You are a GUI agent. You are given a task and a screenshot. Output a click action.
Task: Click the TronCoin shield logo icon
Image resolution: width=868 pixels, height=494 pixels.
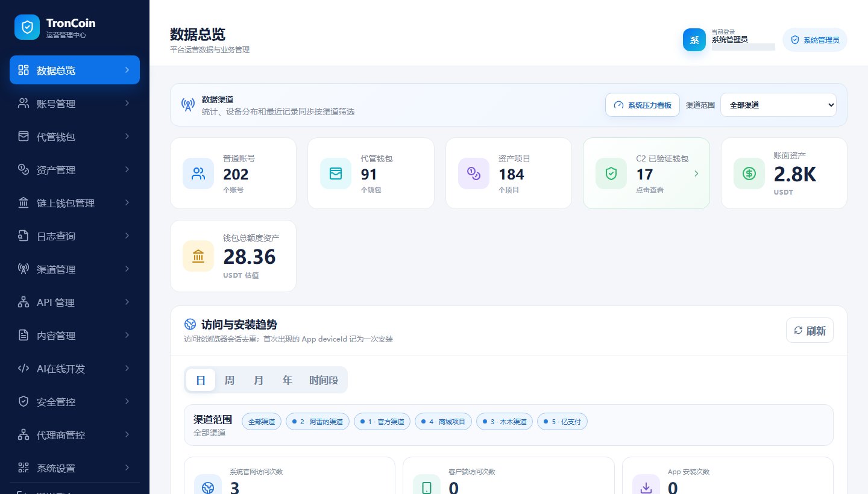(27, 27)
